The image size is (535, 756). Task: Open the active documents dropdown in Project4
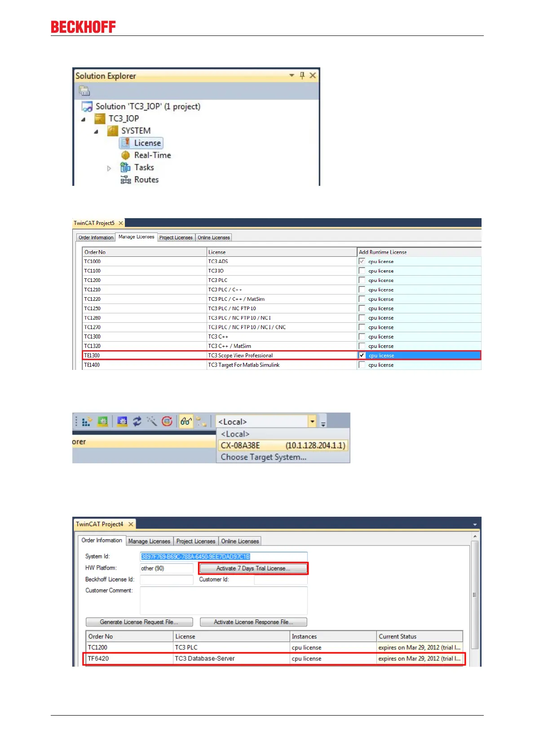point(475,524)
